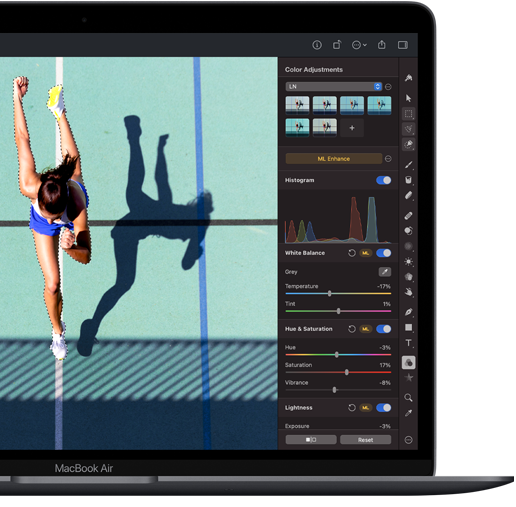This screenshot has height=507, width=516.
Task: Click the Hue slider
Action: pyautogui.click(x=338, y=355)
